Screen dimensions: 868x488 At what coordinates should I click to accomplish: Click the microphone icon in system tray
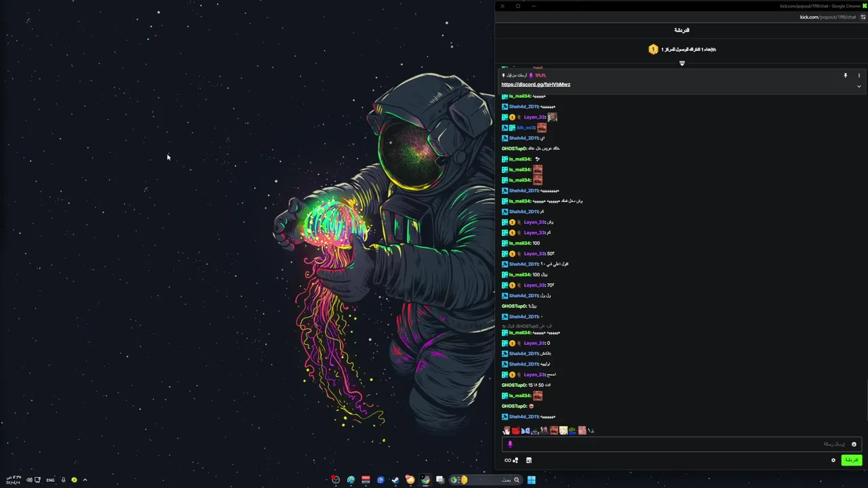click(63, 480)
